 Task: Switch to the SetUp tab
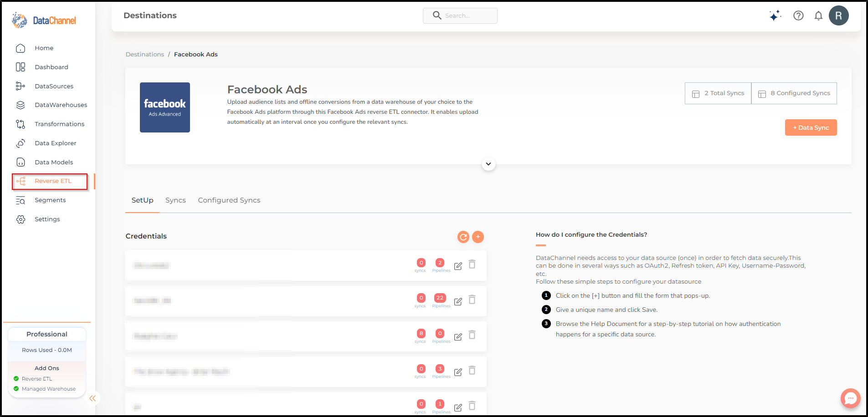pyautogui.click(x=143, y=200)
